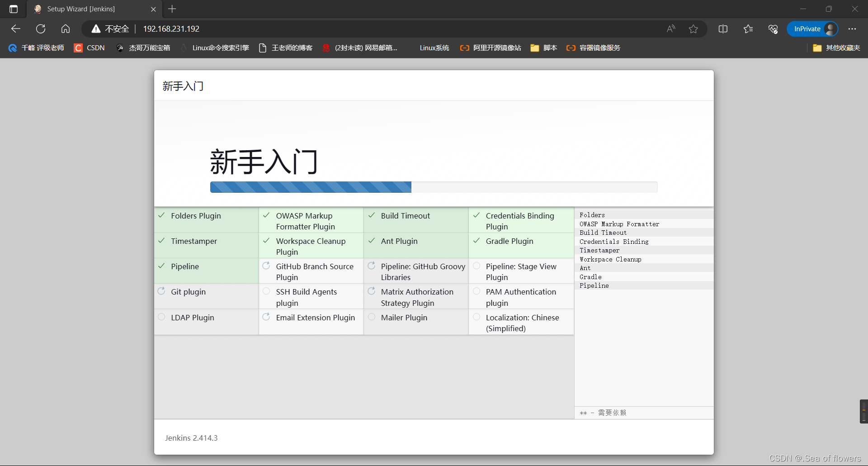Open the CSDN bookmark
This screenshot has height=466, width=868.
click(x=90, y=48)
